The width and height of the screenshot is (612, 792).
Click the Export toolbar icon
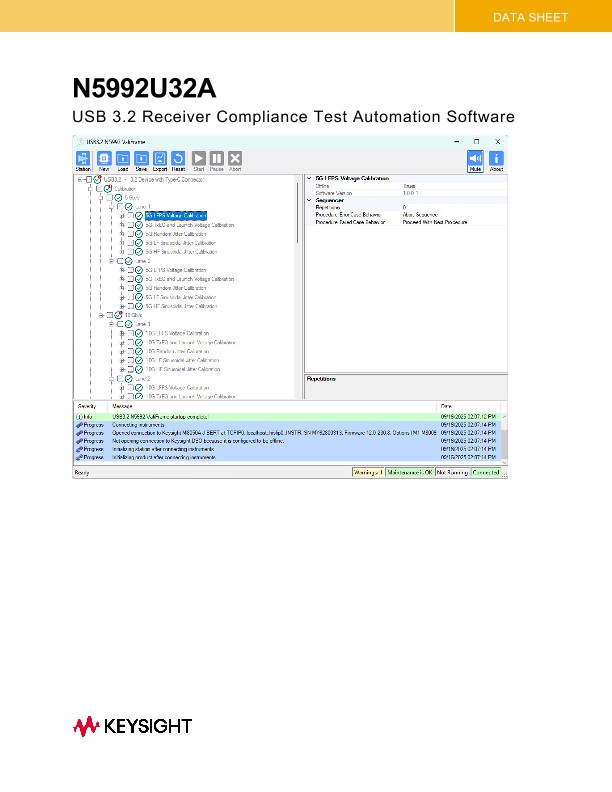[x=160, y=161]
